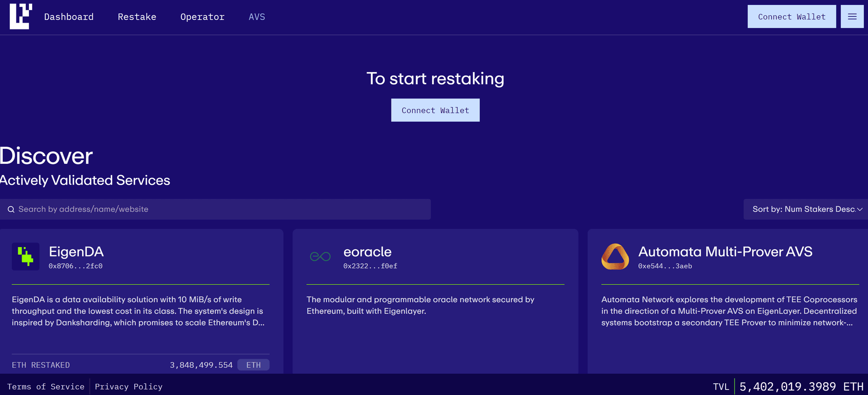Click the TVL value 5,402,019.3989 ETH
868x395 pixels.
coord(802,386)
